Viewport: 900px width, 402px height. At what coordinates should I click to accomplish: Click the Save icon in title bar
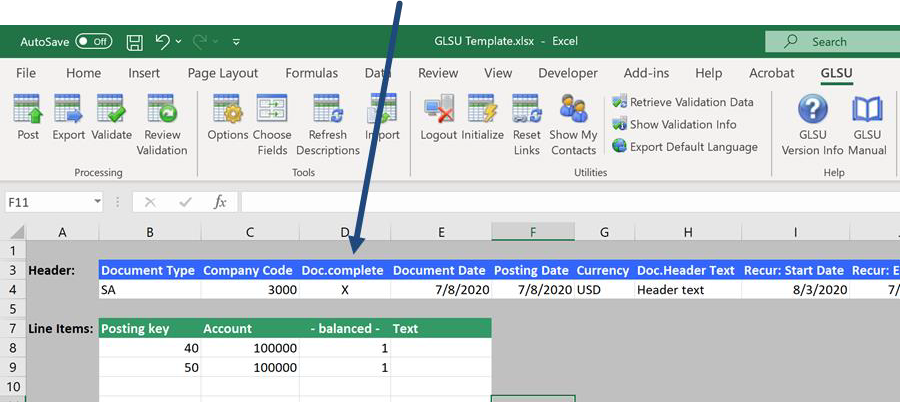(134, 42)
